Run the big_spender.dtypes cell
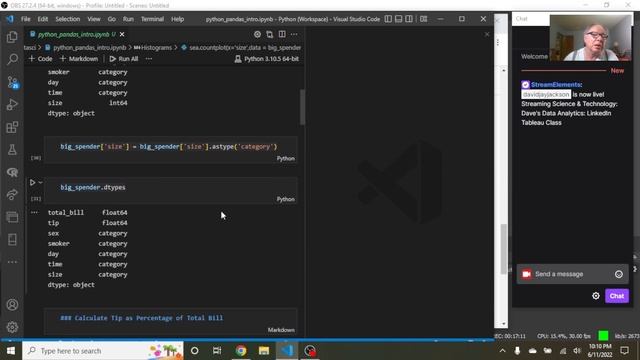 pos(32,182)
